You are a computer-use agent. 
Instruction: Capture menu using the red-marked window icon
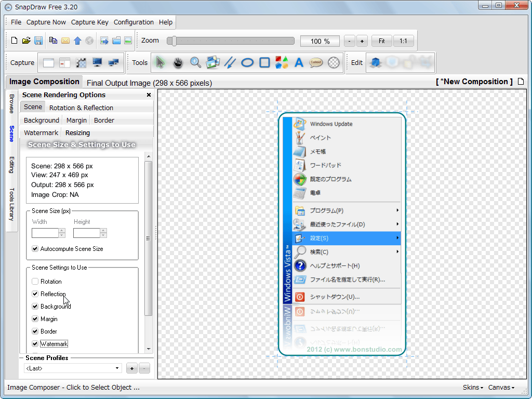pos(64,63)
